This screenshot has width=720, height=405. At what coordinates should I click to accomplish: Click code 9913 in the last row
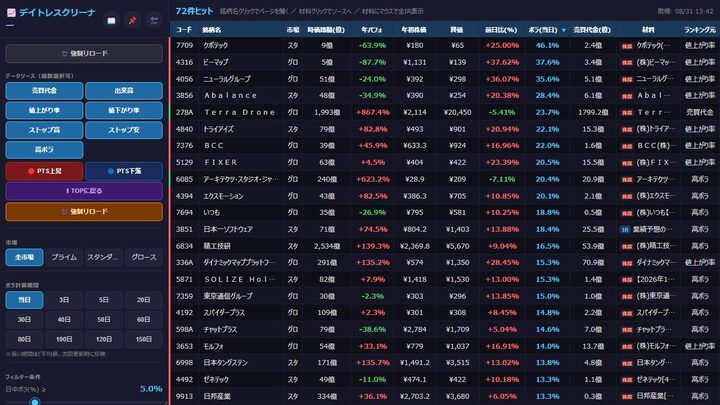pyautogui.click(x=184, y=396)
